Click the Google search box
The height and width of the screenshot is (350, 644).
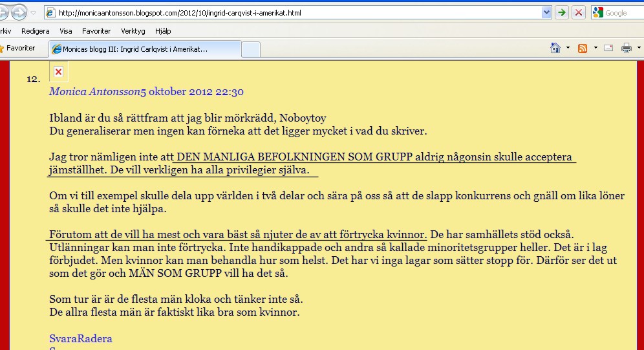point(625,13)
